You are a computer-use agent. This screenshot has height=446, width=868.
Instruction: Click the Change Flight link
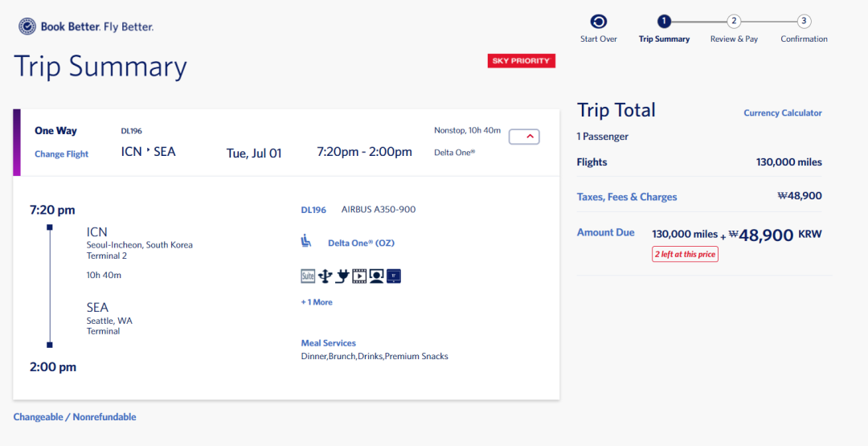[x=61, y=154]
